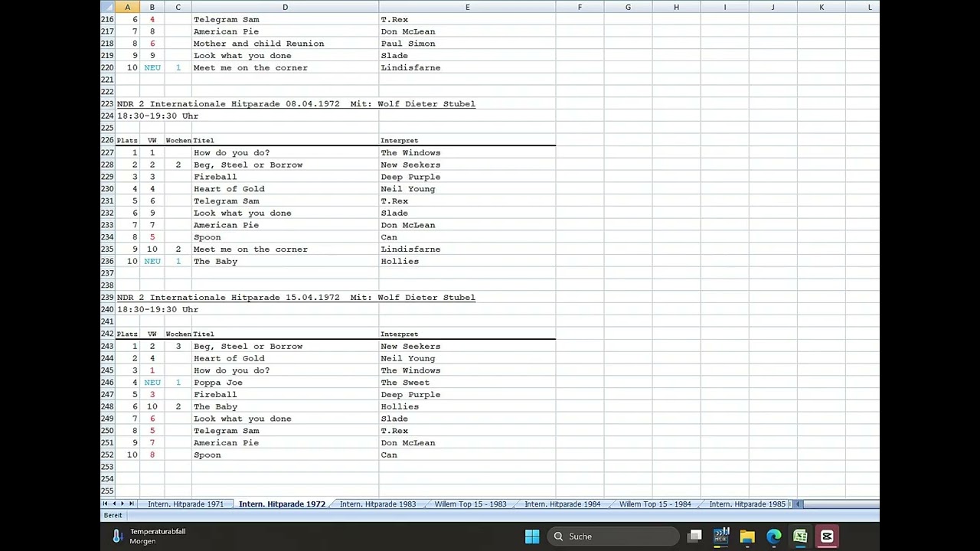The image size is (980, 551).
Task: Open the Intern. Hitparade 1984 sheet tab
Action: coord(562,504)
